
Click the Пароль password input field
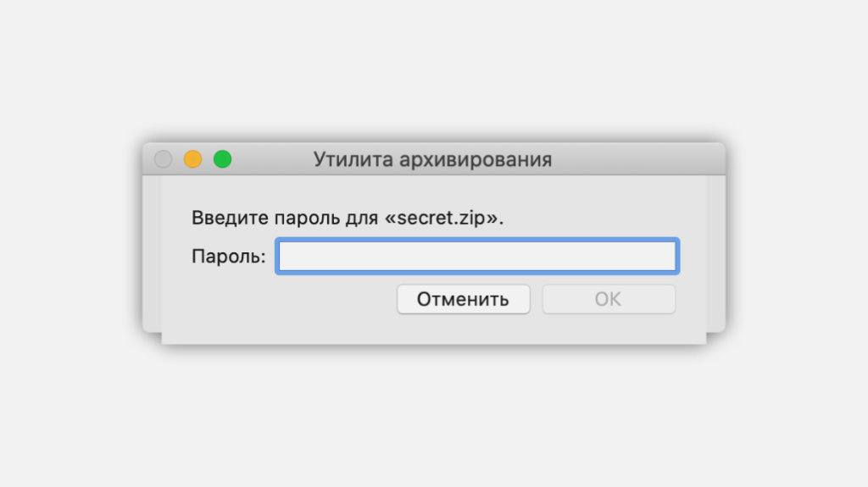coord(477,256)
